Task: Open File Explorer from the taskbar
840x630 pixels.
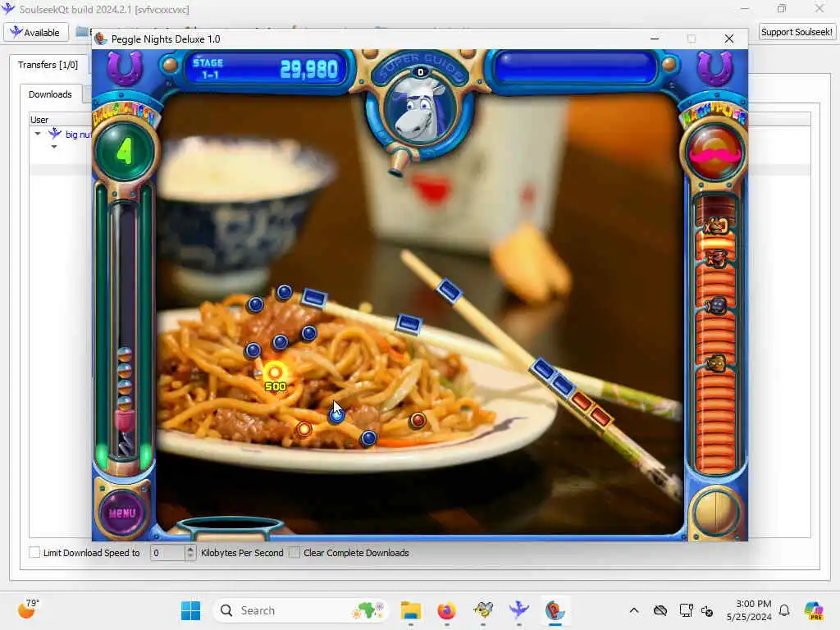Action: coord(411,610)
